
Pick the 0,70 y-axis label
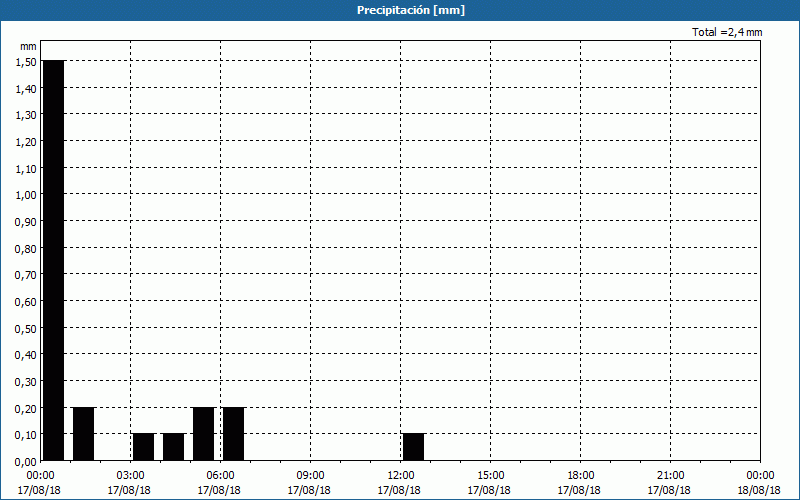[26, 275]
